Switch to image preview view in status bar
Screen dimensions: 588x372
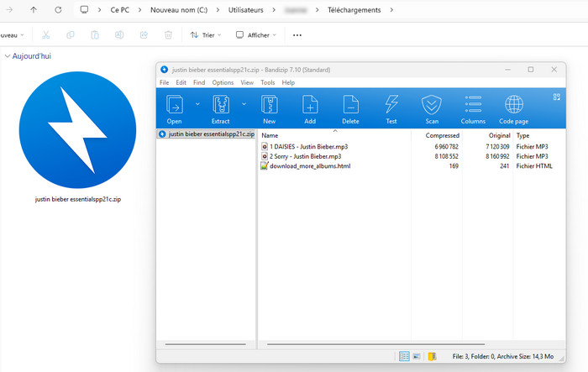click(x=417, y=356)
